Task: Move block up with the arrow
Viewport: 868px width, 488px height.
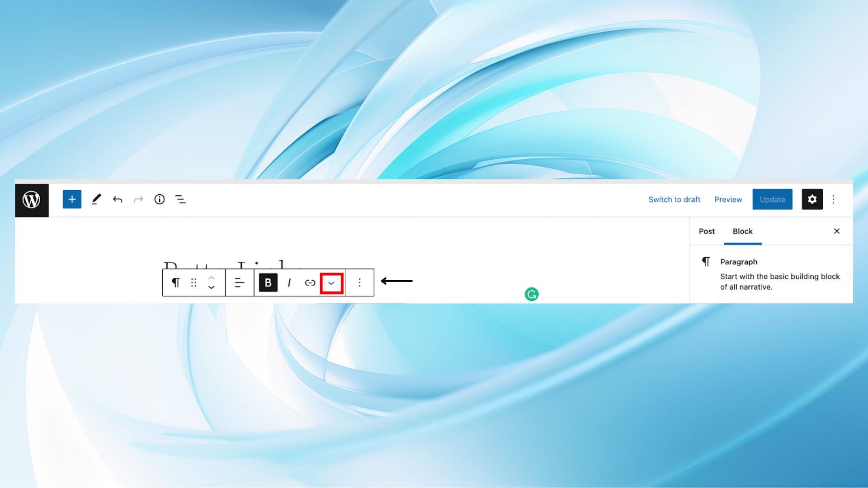Action: 211,277
